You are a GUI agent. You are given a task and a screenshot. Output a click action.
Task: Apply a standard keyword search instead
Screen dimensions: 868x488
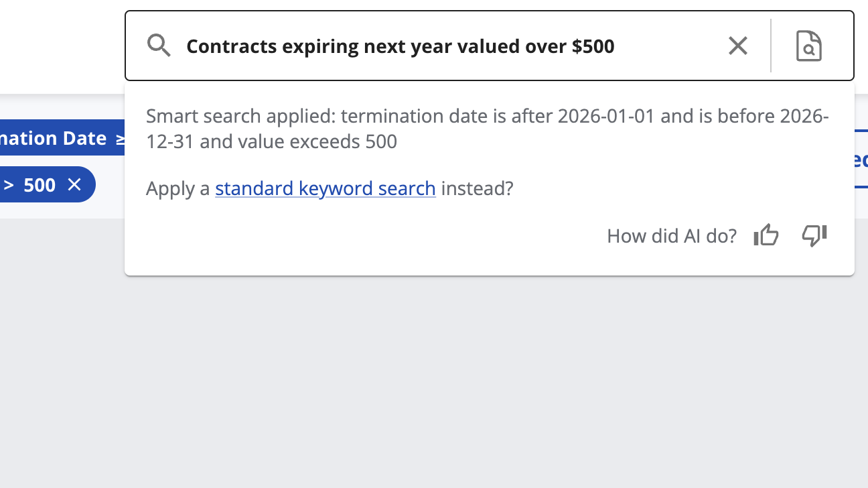325,188
